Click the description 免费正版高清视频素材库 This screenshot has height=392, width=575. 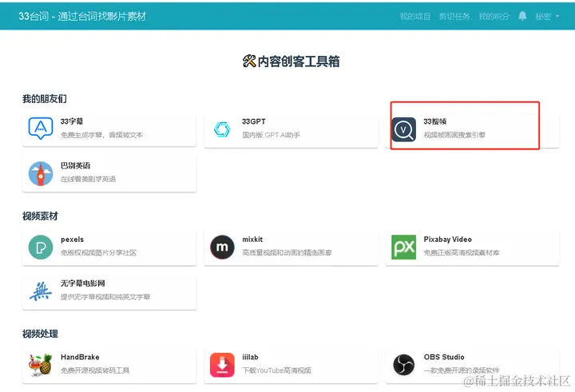(x=462, y=252)
